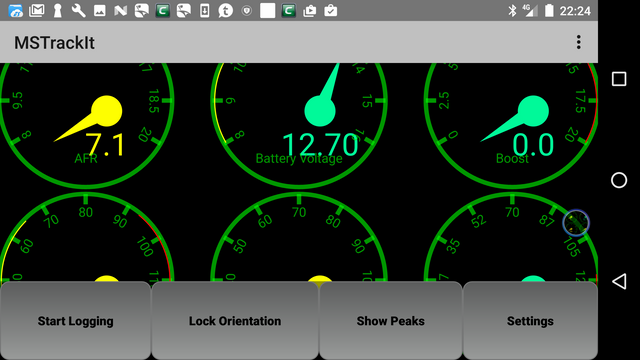Tap the MSTrackIt app title
Screen dimensions: 640x360
(x=54, y=42)
